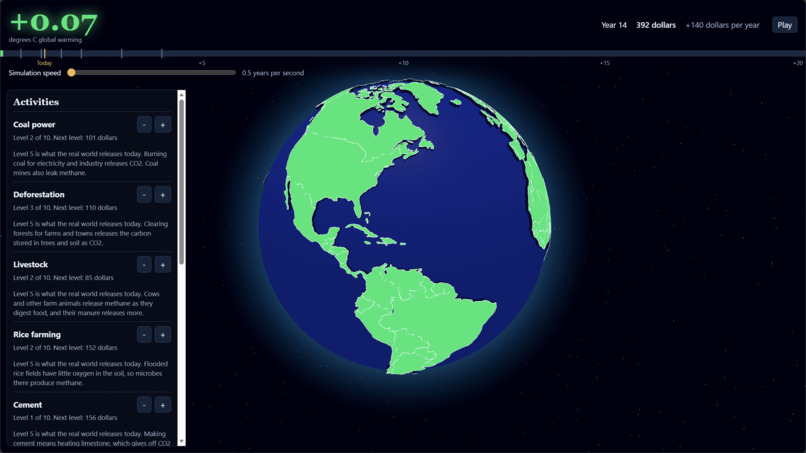
Task: Click the minus button for Livestock
Action: [144, 265]
